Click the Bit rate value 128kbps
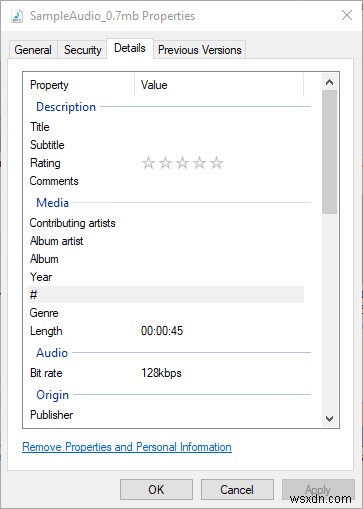Viewport: 363px width, 509px height. 161,373
